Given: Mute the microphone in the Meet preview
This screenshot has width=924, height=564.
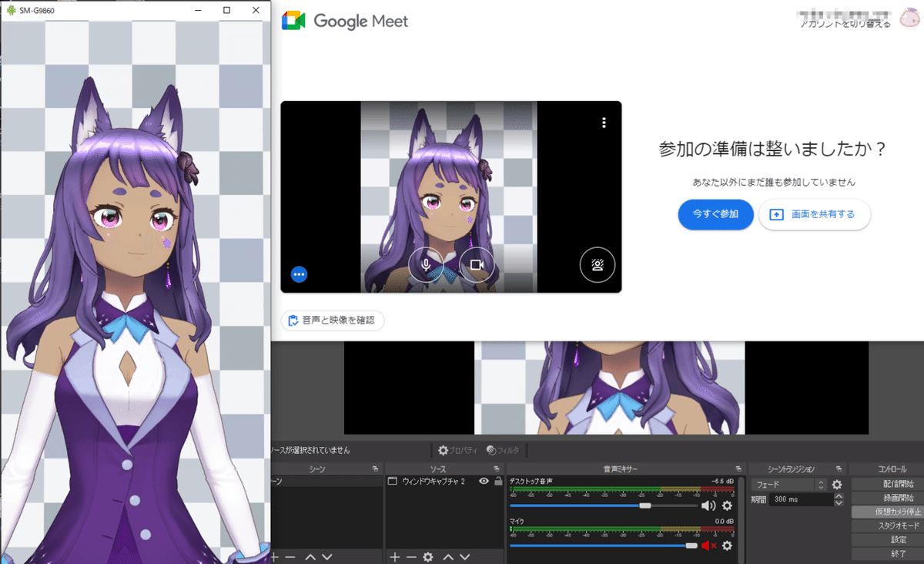Looking at the screenshot, I should (x=425, y=265).
